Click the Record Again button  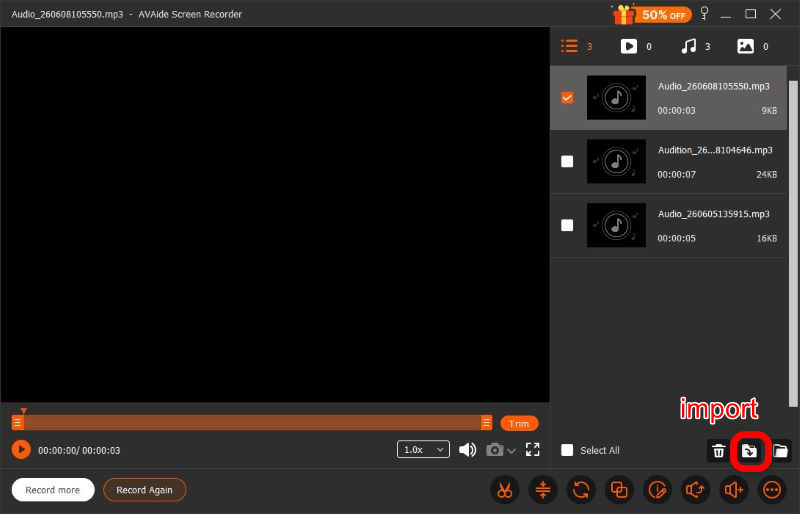(x=144, y=490)
